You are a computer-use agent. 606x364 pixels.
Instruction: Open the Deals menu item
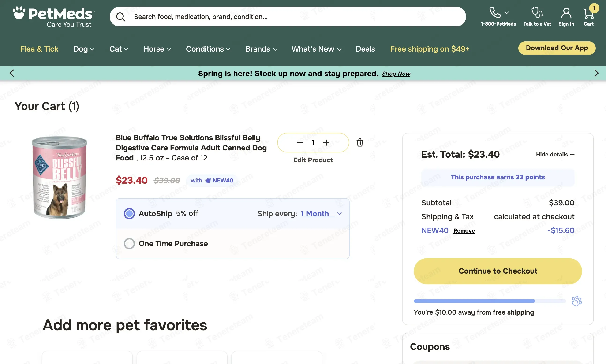click(365, 49)
